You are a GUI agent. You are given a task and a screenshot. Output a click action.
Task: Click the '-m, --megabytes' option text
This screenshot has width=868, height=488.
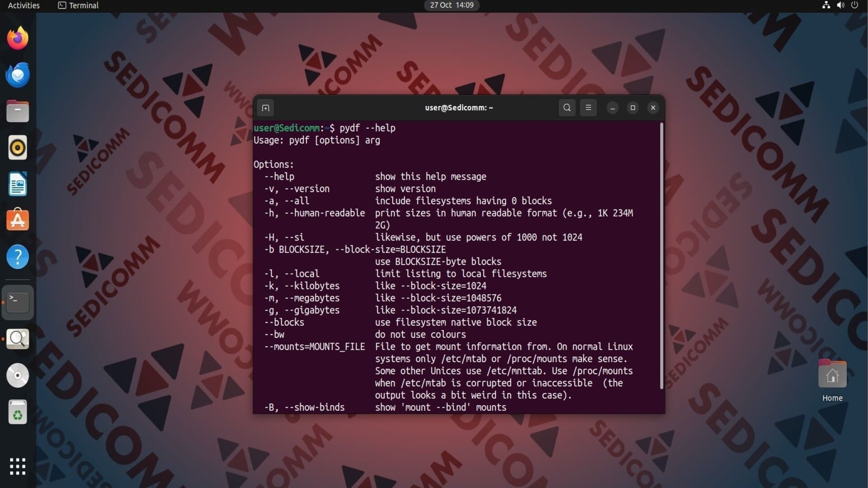pos(302,298)
